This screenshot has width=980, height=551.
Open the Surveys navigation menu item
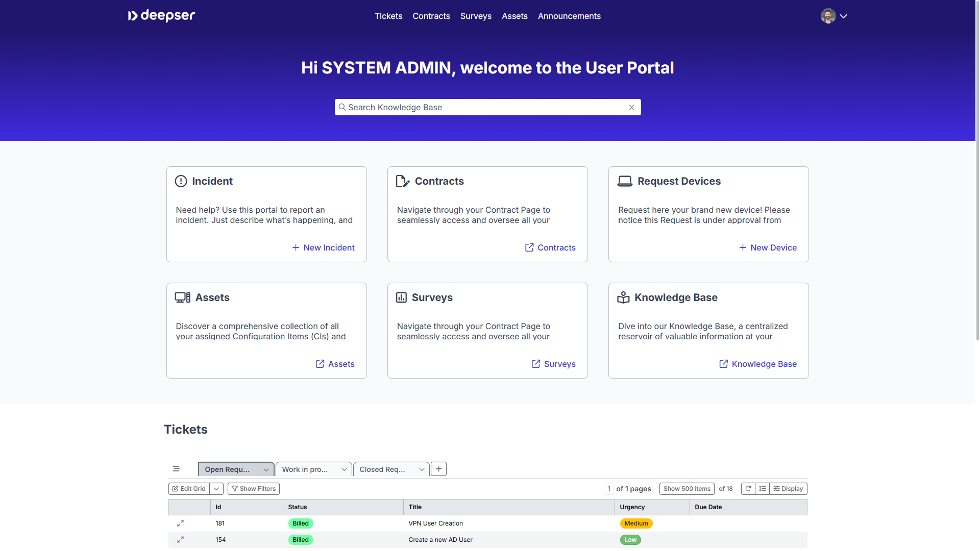(x=476, y=16)
